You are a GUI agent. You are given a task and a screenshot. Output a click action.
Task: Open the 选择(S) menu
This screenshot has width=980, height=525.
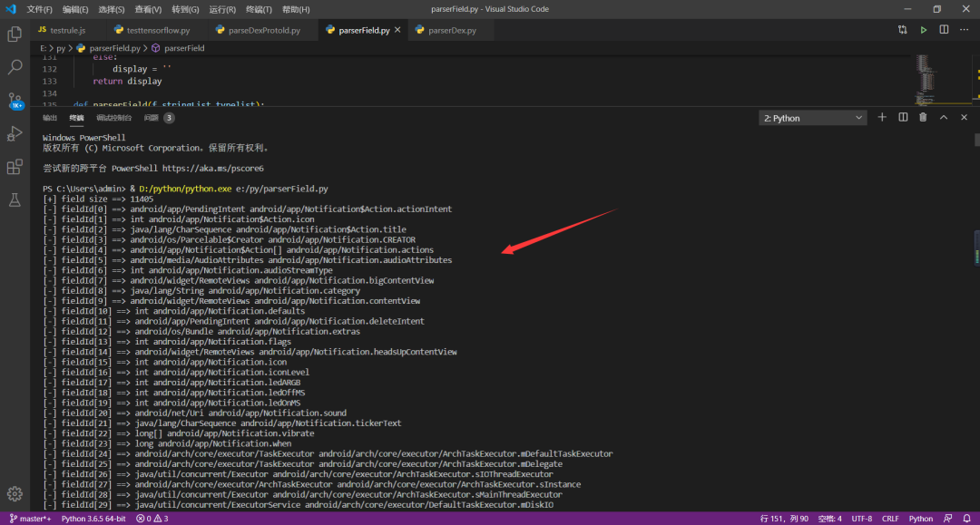[x=112, y=9]
